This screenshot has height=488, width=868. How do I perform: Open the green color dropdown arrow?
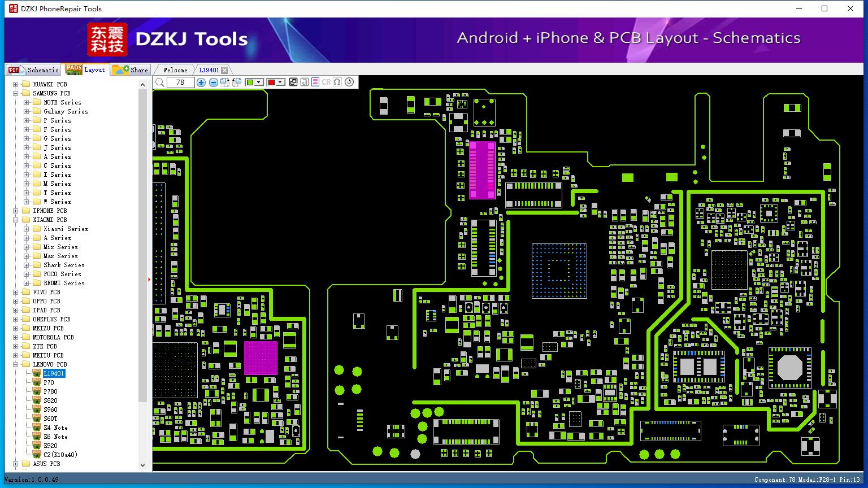point(259,82)
